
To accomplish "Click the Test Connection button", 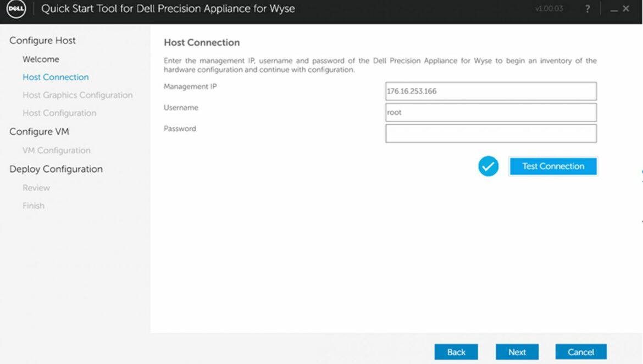I will 553,166.
